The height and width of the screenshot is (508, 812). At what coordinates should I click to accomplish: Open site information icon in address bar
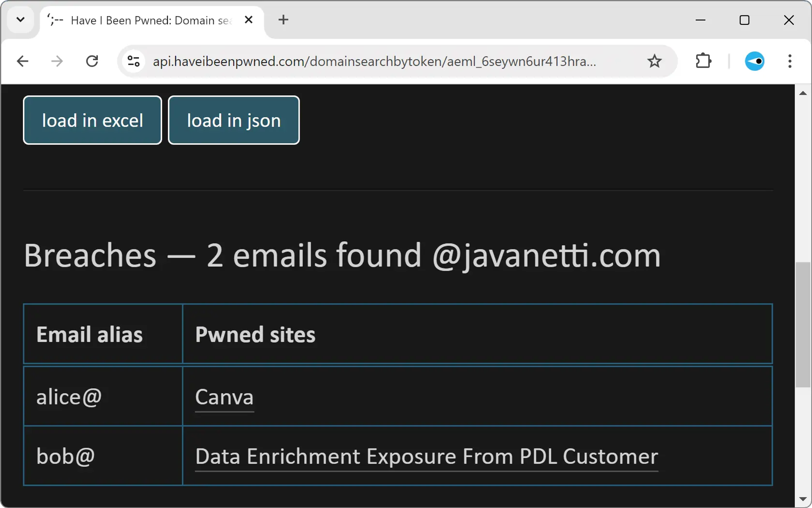click(134, 61)
